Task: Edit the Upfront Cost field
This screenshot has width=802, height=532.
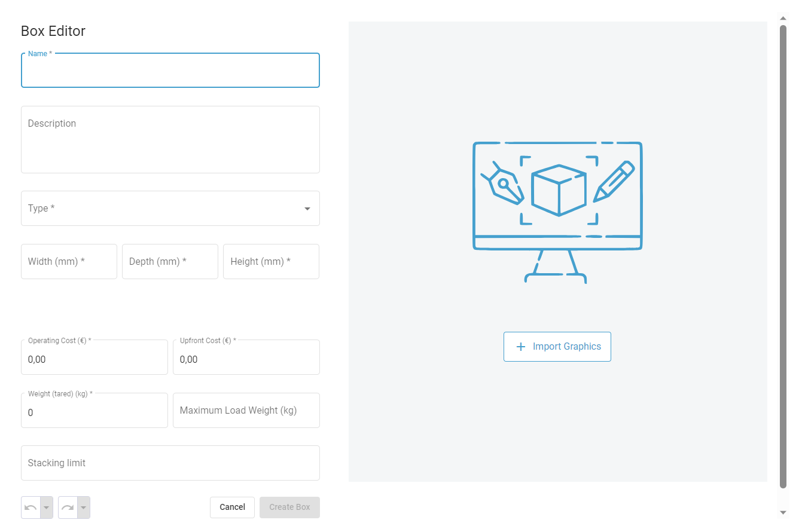Action: [x=246, y=360]
